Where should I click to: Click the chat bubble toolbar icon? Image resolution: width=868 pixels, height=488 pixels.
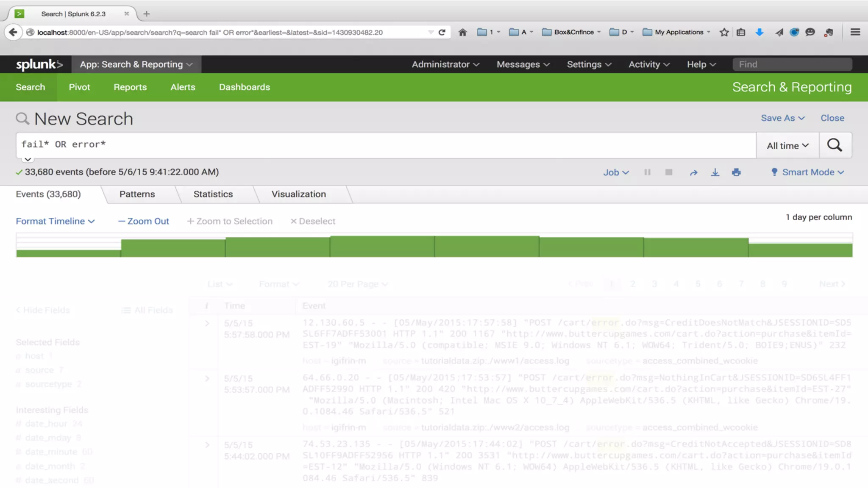pyautogui.click(x=810, y=32)
